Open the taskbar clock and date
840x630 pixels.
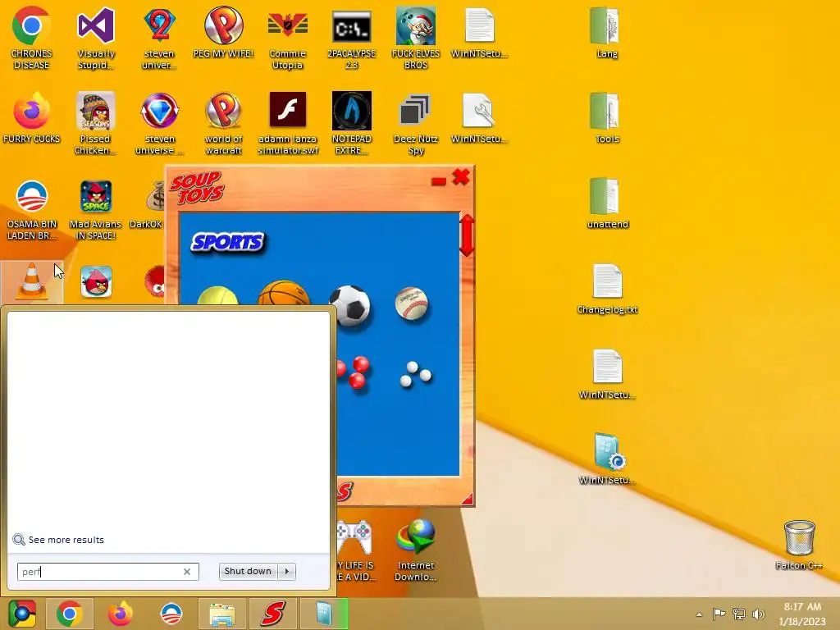pyautogui.click(x=802, y=614)
